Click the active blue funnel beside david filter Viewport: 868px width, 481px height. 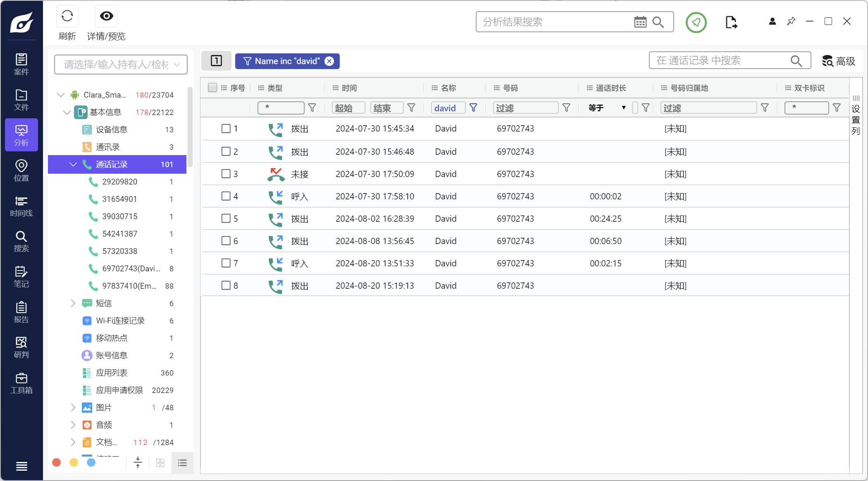point(474,108)
